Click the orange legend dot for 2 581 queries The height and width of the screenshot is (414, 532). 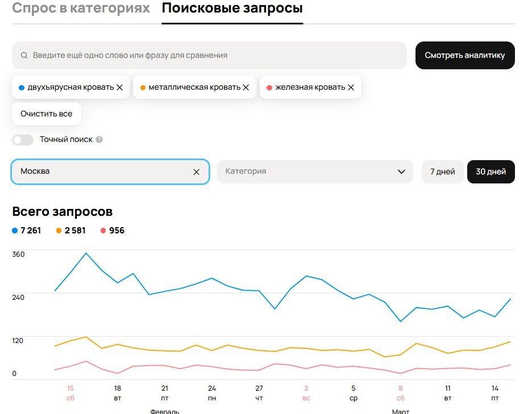click(59, 231)
